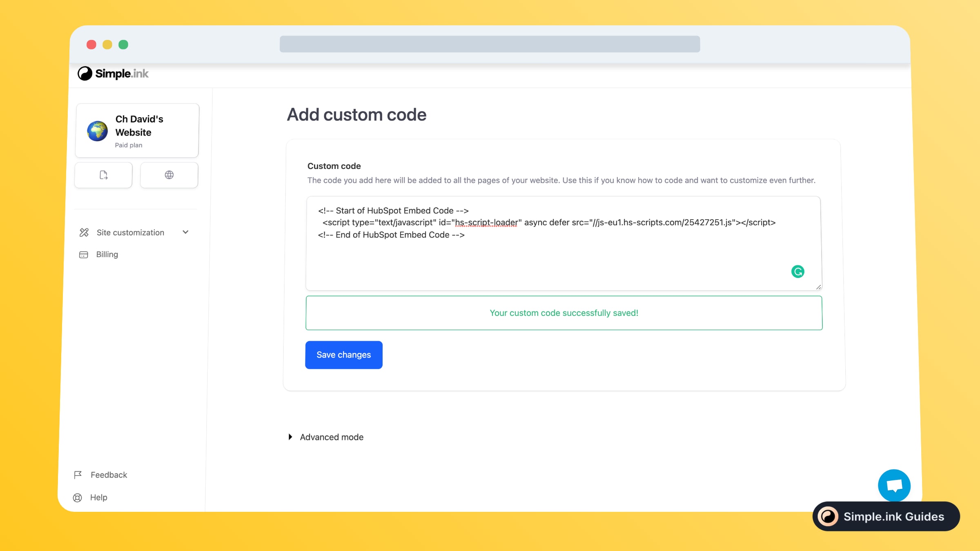Select the Ch David's Website card
This screenshot has height=551, width=980.
coord(137,131)
